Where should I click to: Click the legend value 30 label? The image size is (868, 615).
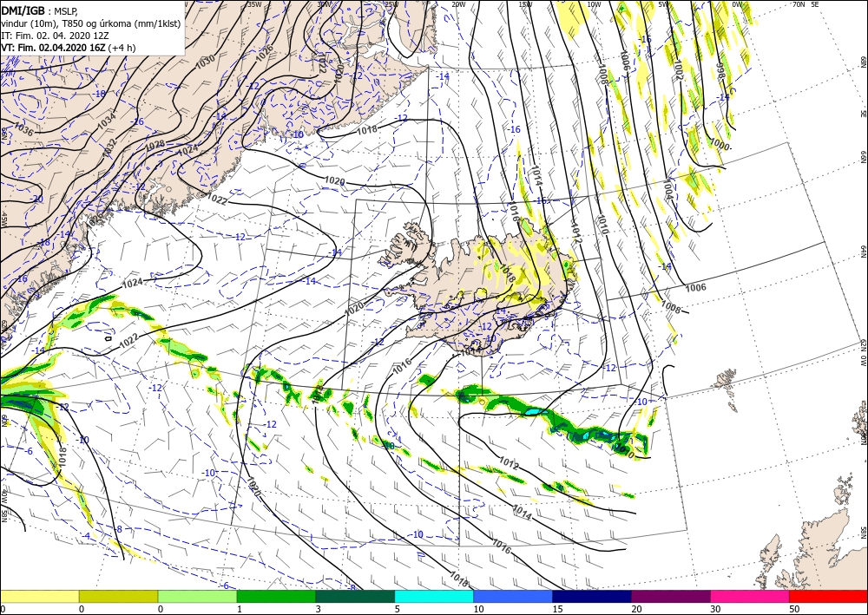point(716,609)
